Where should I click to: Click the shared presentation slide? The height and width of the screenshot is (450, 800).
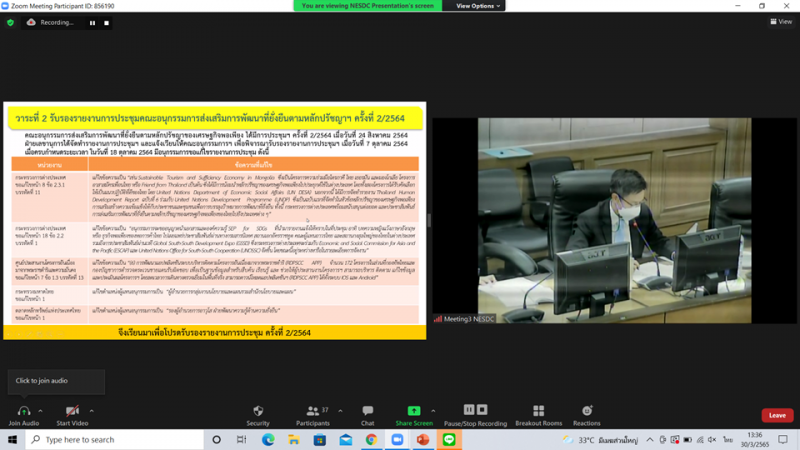[215, 220]
